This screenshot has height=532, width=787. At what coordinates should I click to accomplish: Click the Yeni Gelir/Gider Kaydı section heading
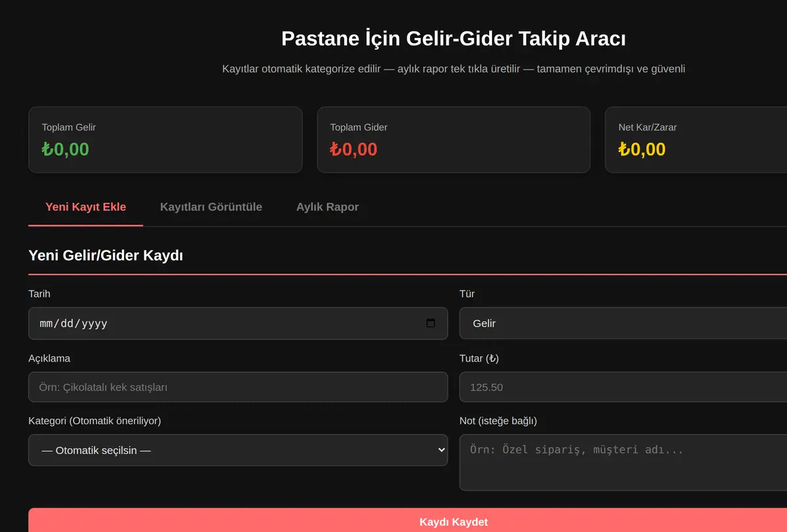pos(106,256)
